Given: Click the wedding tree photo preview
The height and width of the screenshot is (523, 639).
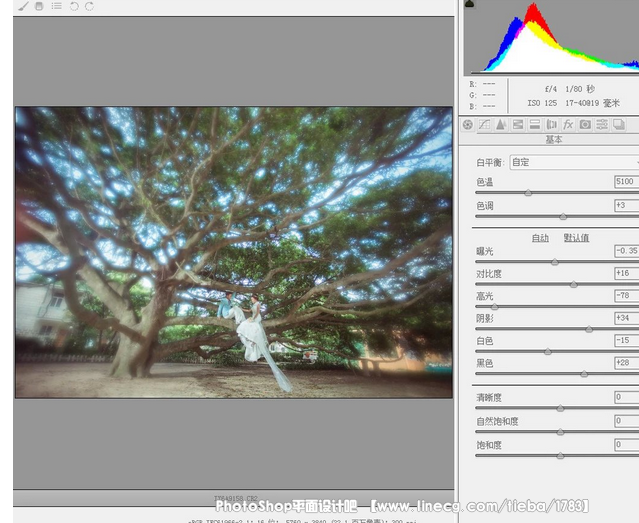Looking at the screenshot, I should pos(234,252).
